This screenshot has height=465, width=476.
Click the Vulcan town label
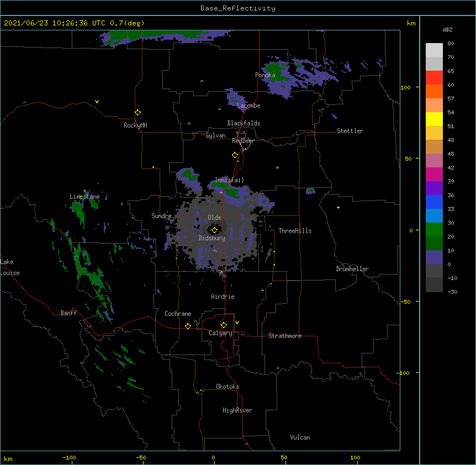(x=300, y=437)
